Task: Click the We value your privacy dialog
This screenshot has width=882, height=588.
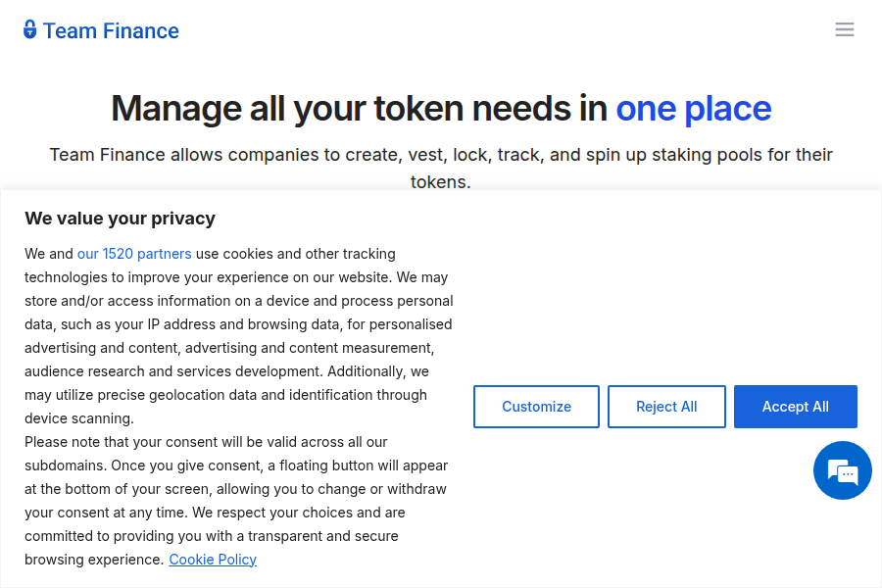Action: 121,218
